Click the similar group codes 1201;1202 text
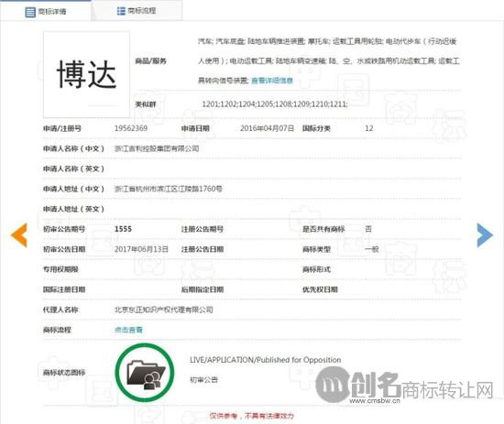Image resolution: width=504 pixels, height=424 pixels. coord(275,104)
